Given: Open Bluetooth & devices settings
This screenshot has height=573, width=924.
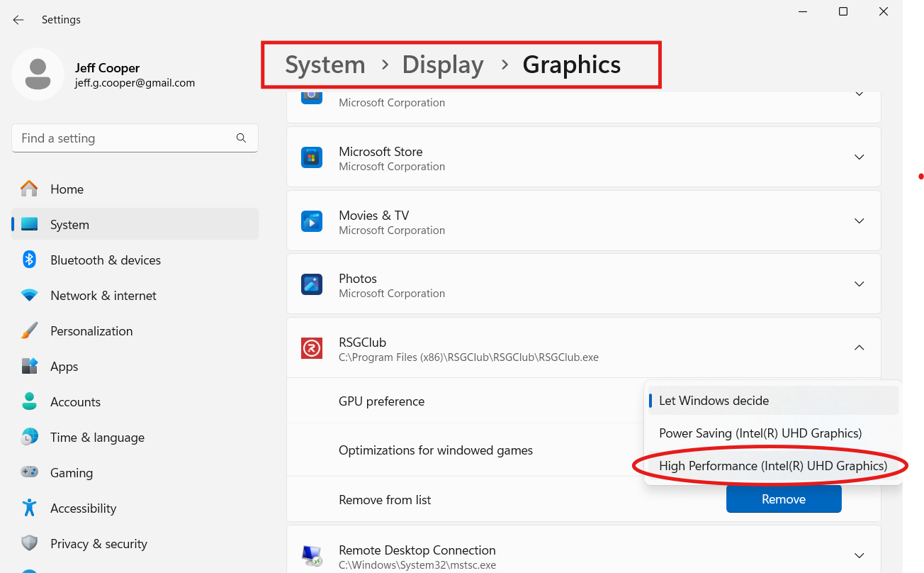Looking at the screenshot, I should point(135,260).
